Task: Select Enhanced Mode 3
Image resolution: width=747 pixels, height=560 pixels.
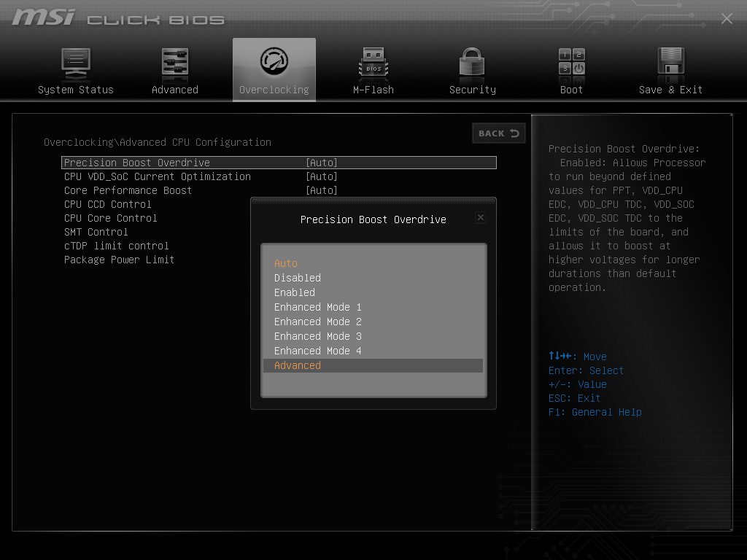Action: 318,336
